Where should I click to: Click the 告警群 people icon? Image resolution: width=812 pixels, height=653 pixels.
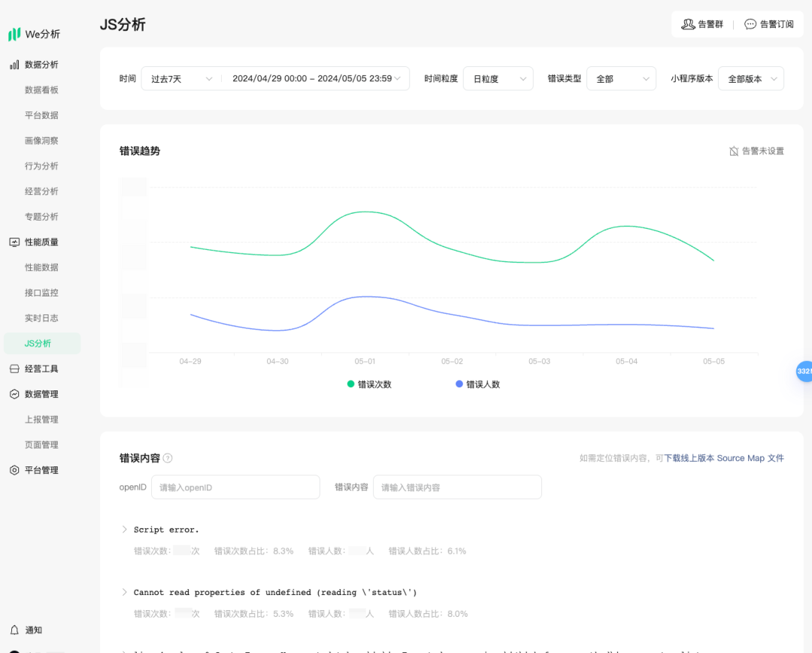[x=688, y=24]
